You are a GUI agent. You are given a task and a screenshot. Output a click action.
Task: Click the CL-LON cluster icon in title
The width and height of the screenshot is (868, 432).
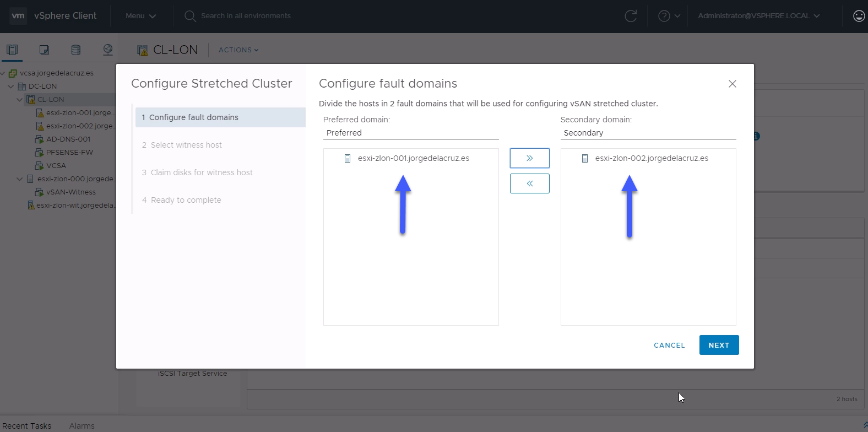(x=143, y=51)
